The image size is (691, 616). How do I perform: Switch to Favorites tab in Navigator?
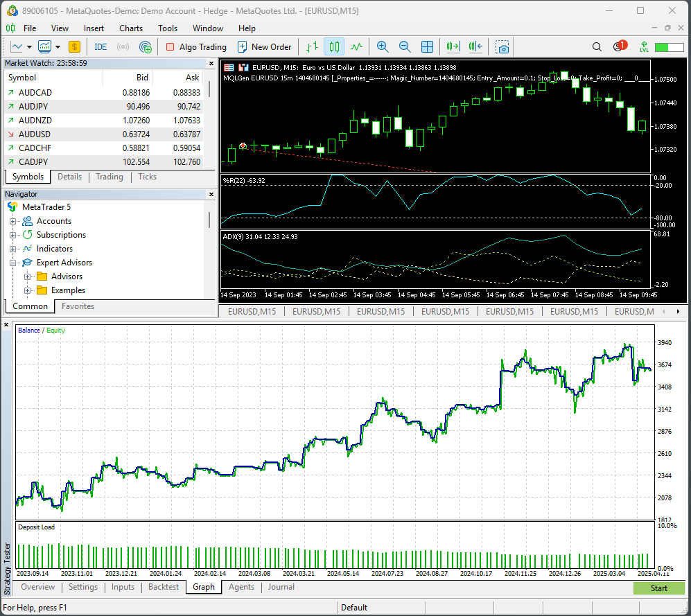(78, 306)
